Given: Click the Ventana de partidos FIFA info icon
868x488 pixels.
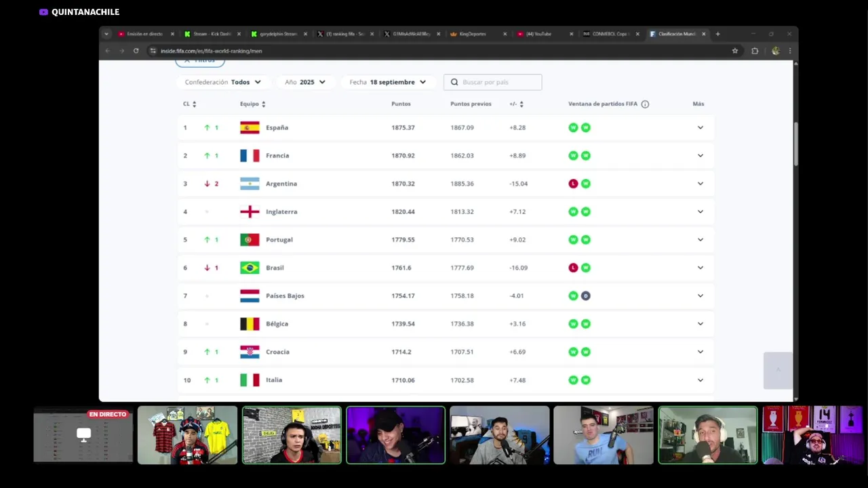Looking at the screenshot, I should 645,104.
